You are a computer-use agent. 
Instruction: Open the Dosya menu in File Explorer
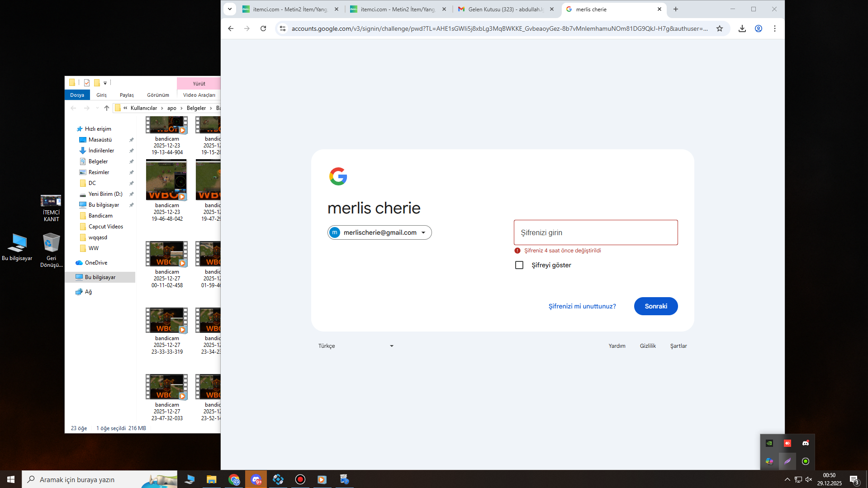(x=77, y=95)
